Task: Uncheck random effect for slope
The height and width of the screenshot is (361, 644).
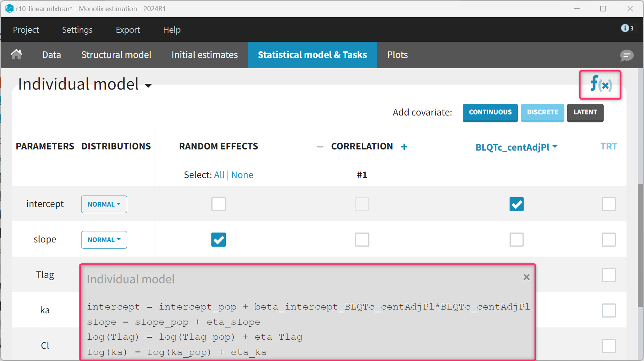Action: coord(219,239)
